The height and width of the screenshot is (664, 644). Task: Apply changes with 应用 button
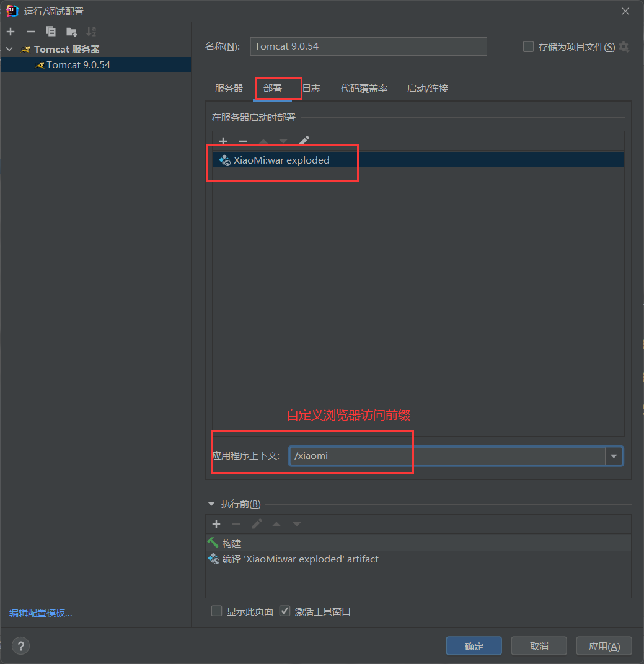[604, 646]
